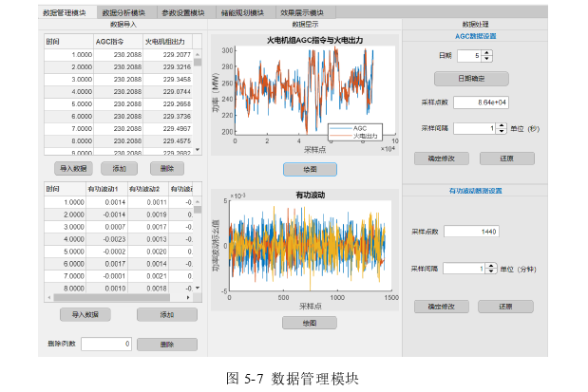This screenshot has height=392, width=588.
Task: Select cell 229.4575 in the AGC table
Action: pyautogui.click(x=167, y=140)
